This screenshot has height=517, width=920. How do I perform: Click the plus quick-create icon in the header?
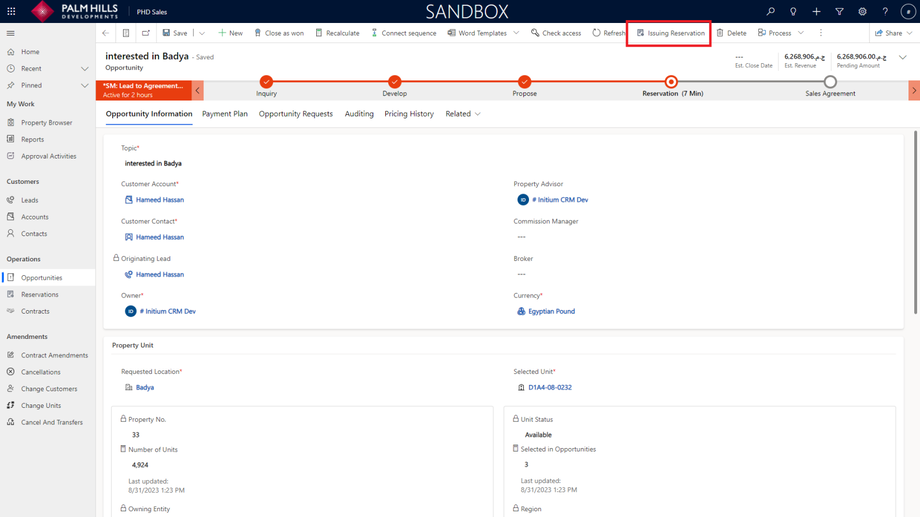[816, 11]
